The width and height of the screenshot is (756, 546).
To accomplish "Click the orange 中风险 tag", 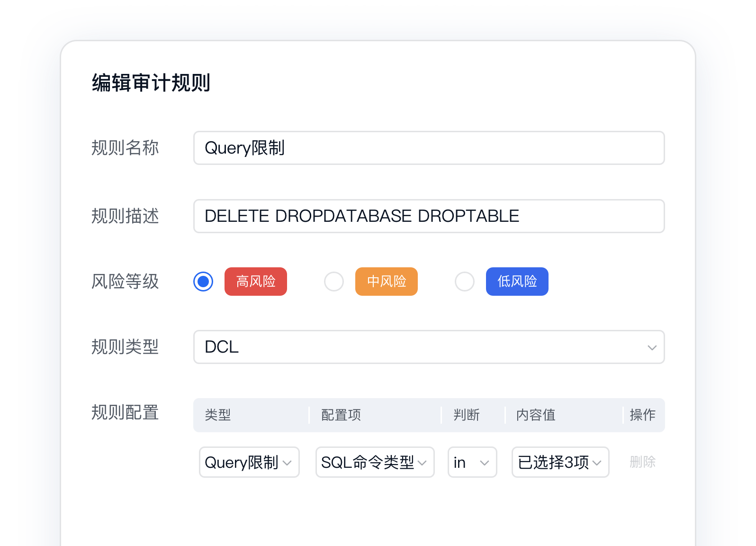I will coord(387,282).
